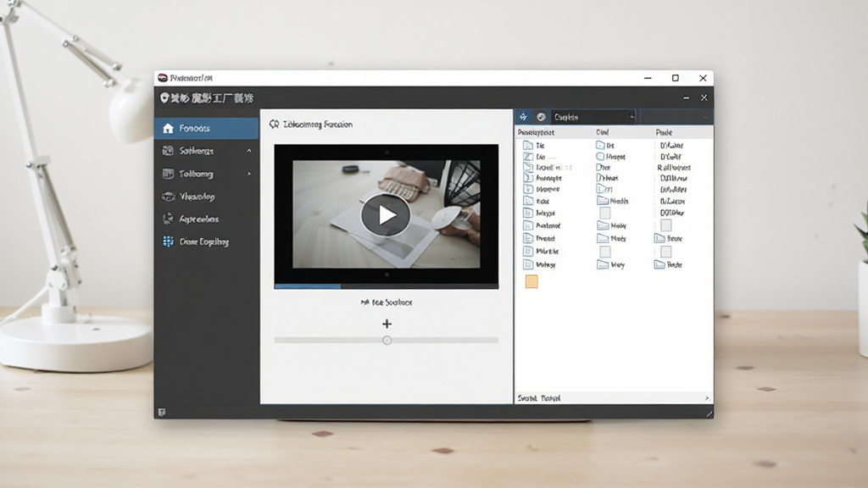The width and height of the screenshot is (868, 488).
Task: Expand the sidebar submenu using the right arrow
Action: tap(249, 174)
